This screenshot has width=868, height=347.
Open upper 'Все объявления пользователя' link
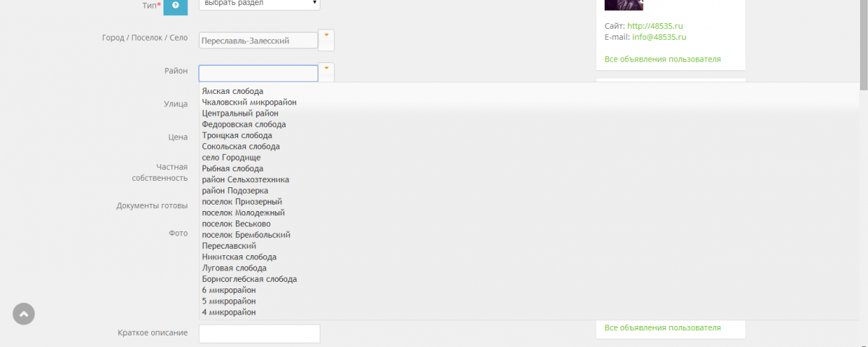tap(663, 59)
